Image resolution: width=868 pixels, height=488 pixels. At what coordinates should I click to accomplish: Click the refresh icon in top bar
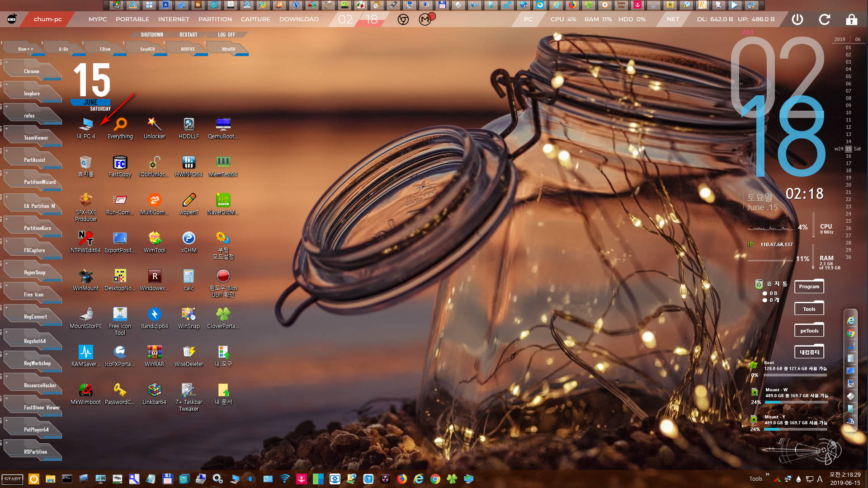(x=825, y=19)
